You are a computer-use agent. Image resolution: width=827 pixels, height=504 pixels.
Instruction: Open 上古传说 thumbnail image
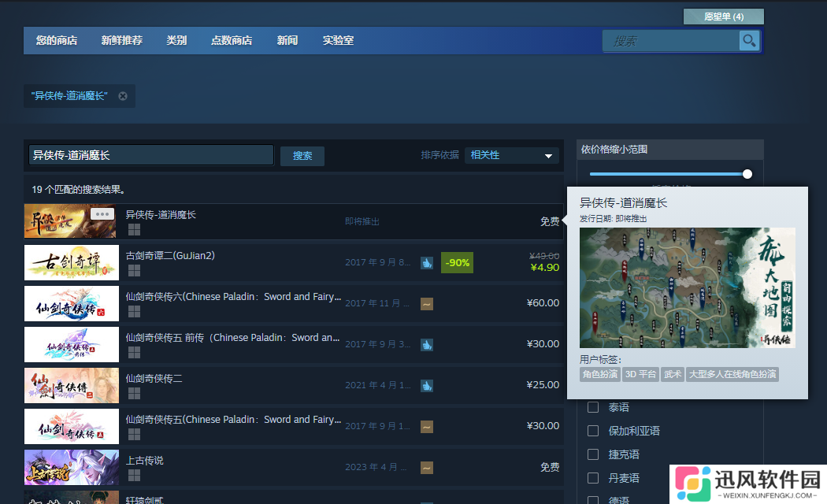click(x=72, y=468)
